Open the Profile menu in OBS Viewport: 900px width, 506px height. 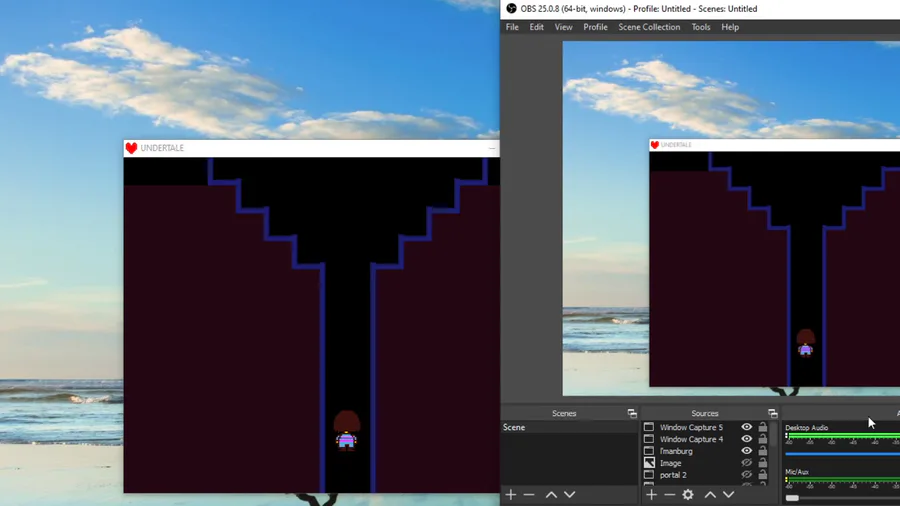(595, 27)
